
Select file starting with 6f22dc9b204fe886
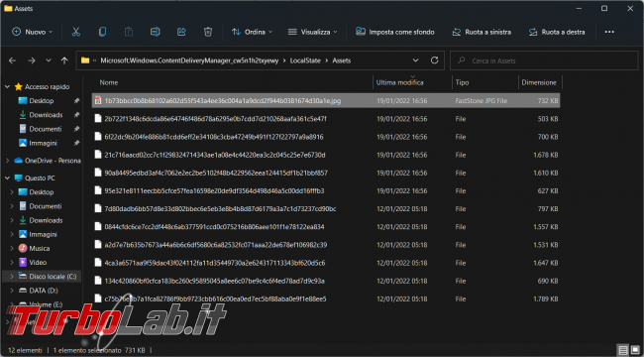click(326, 137)
